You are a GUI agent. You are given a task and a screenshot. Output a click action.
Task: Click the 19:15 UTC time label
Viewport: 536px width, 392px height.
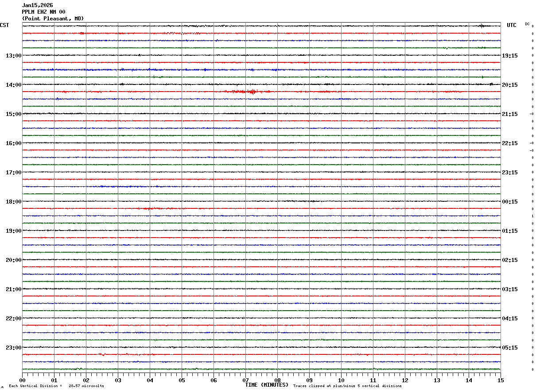tap(510, 56)
